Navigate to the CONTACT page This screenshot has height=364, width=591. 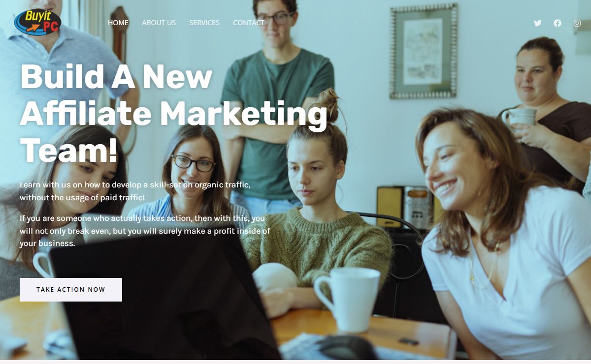pos(249,23)
